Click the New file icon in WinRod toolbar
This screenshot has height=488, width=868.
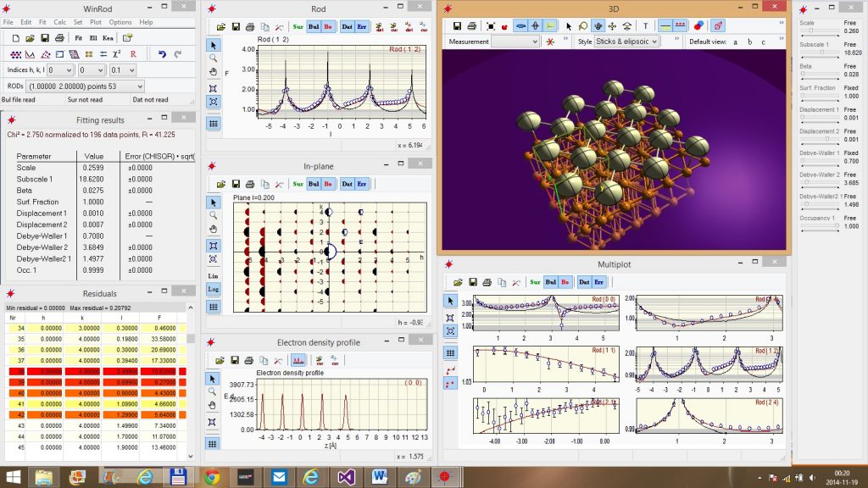coord(15,38)
